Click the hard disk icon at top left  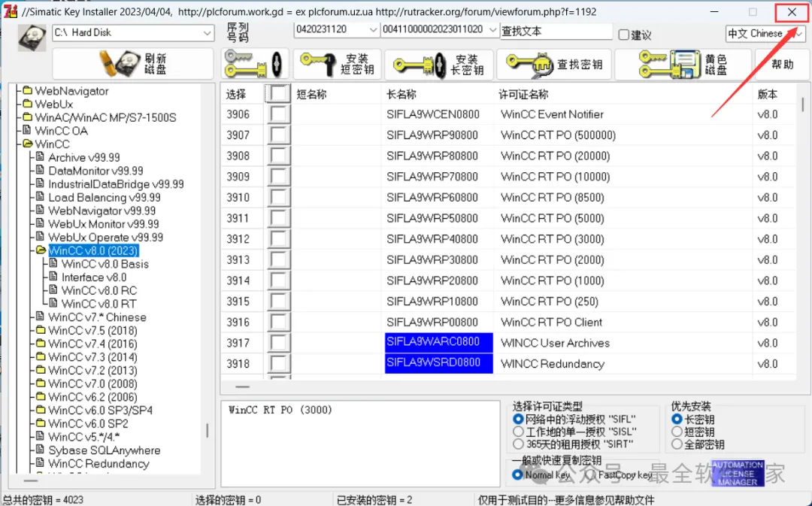tap(32, 38)
